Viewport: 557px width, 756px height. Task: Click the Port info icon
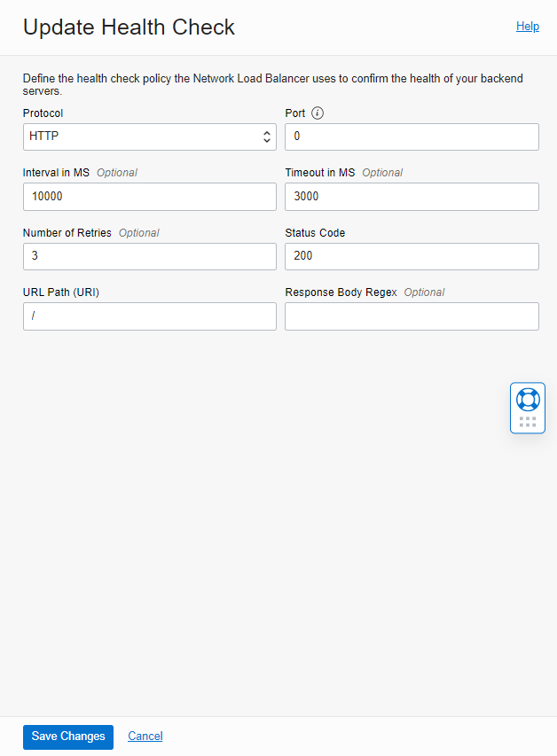[x=318, y=113]
